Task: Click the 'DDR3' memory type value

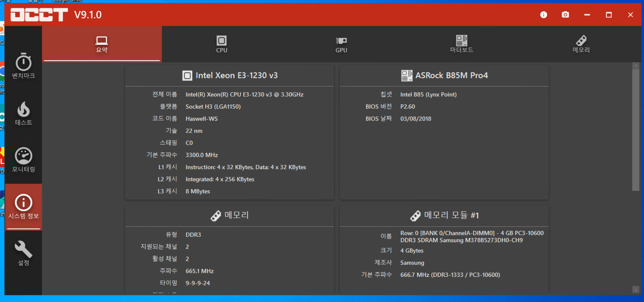Action: pyautogui.click(x=193, y=235)
